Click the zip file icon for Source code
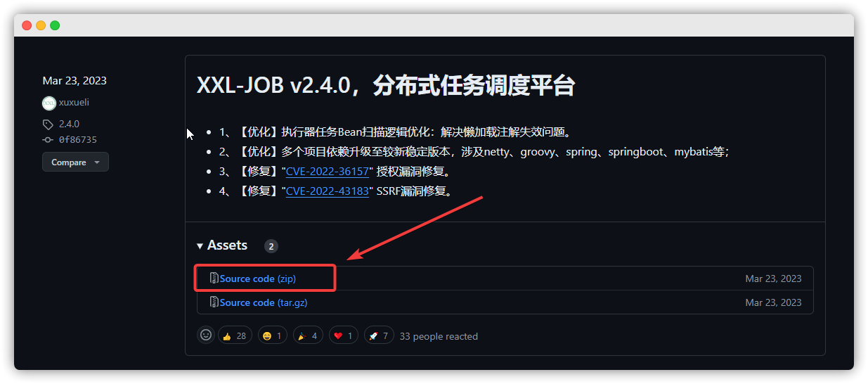 214,279
